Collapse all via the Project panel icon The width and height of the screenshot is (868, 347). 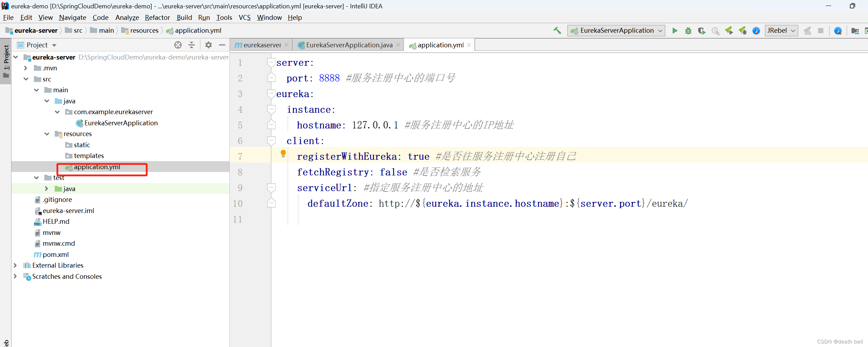click(192, 45)
